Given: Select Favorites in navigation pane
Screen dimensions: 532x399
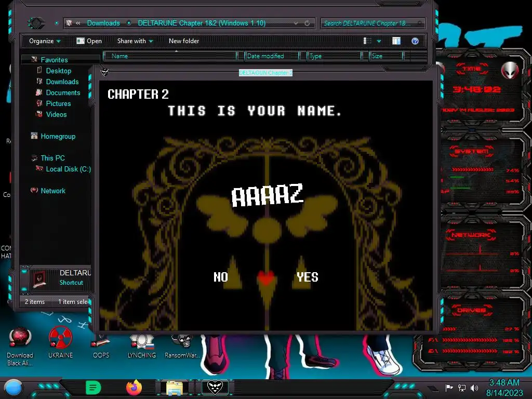Looking at the screenshot, I should coord(54,60).
